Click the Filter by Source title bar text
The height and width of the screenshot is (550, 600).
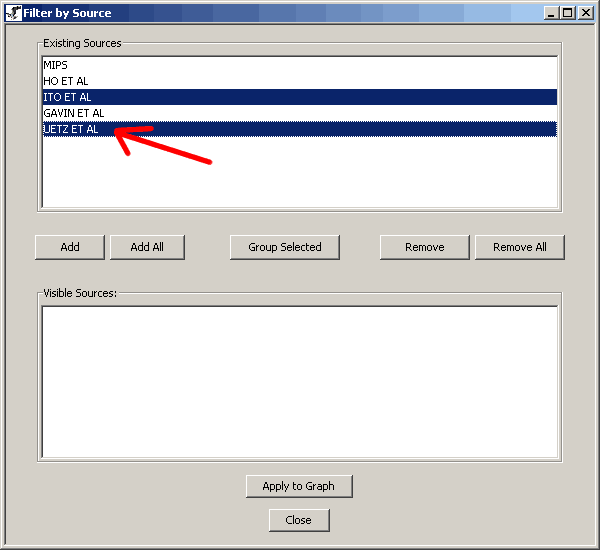click(x=68, y=13)
